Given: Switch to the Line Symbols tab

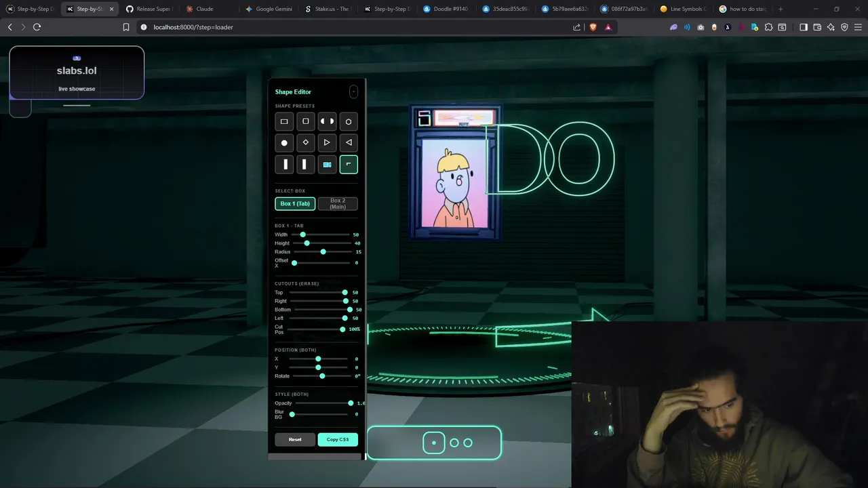Looking at the screenshot, I should 683,9.
